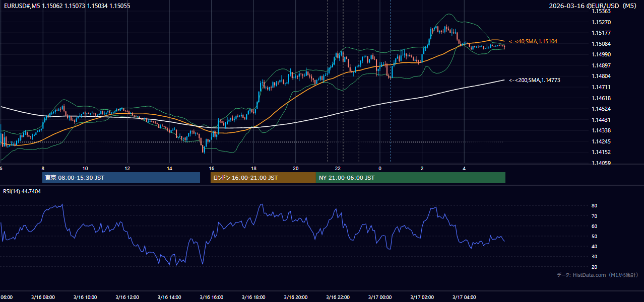This screenshot has height=302, width=644.
Task: Click price axis value 1.14524
Action: coord(601,109)
